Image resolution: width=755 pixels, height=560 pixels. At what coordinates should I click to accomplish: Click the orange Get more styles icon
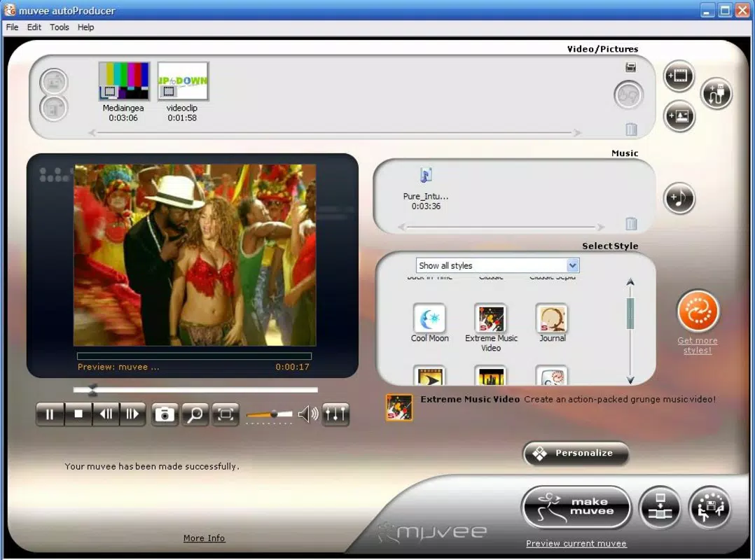click(x=698, y=311)
